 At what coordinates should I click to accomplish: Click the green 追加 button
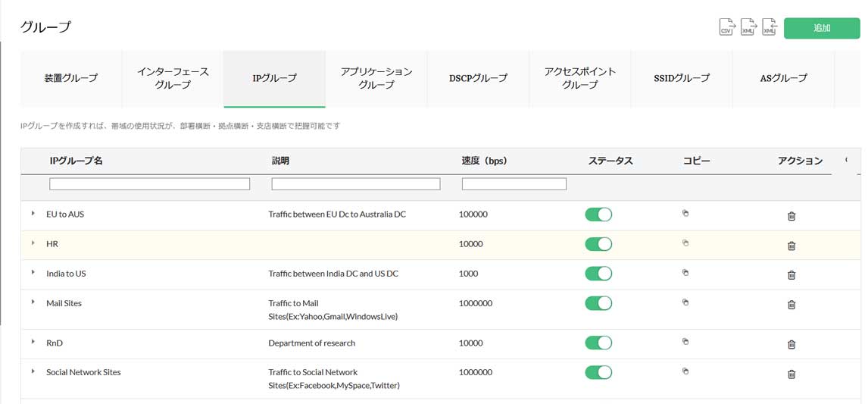pyautogui.click(x=822, y=28)
